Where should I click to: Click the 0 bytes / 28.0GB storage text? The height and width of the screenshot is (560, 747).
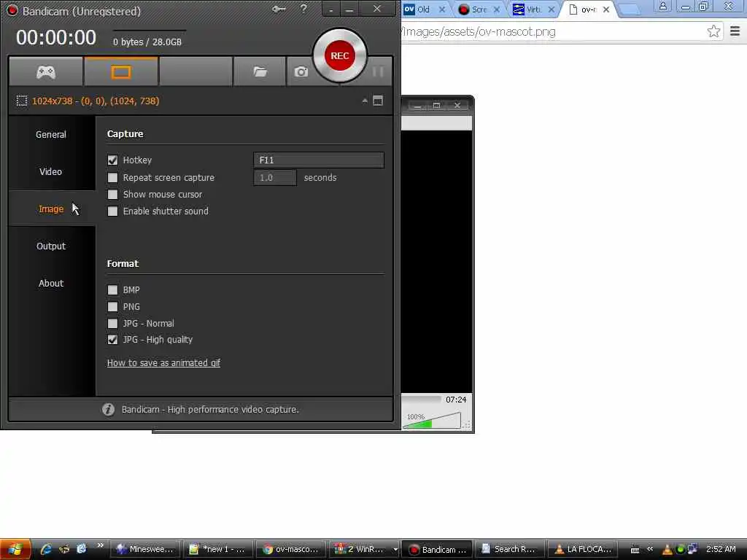pos(147,42)
